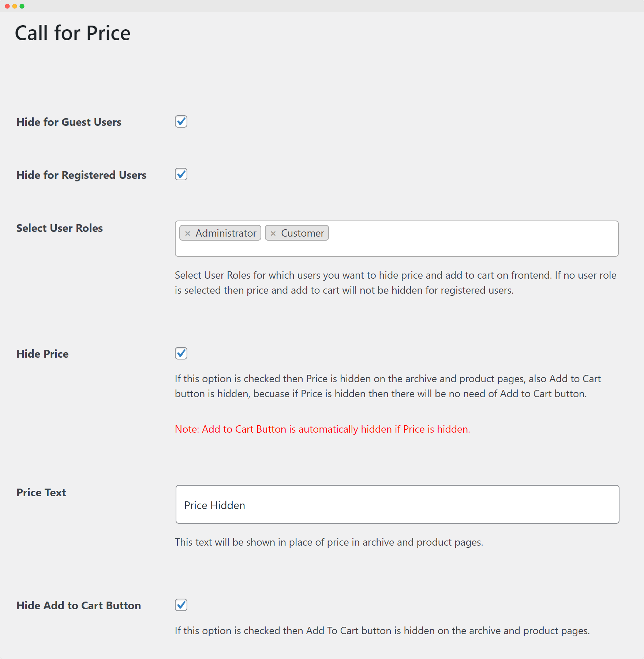Viewport: 644px width, 659px height.
Task: Click the "Price Text" label
Action: (x=41, y=493)
